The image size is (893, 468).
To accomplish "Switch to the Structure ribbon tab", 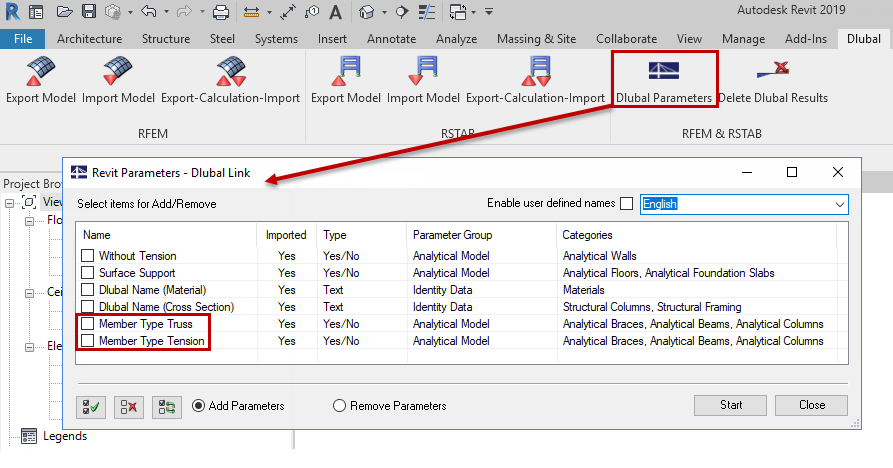I will coord(166,39).
